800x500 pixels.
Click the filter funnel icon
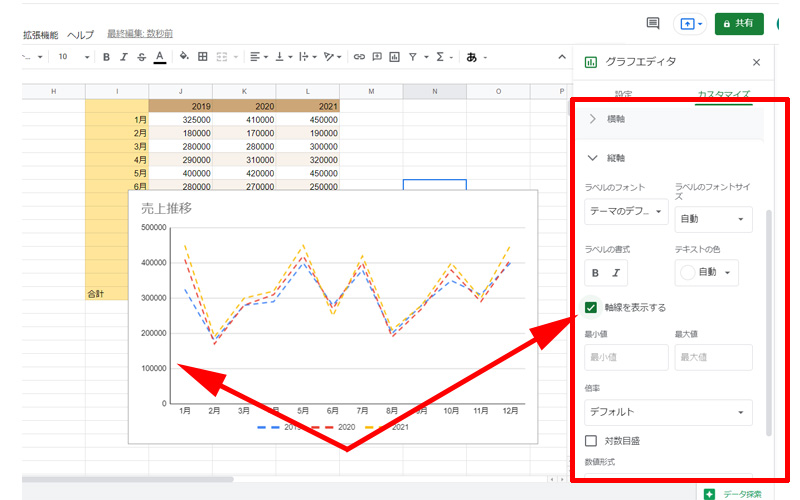415,57
